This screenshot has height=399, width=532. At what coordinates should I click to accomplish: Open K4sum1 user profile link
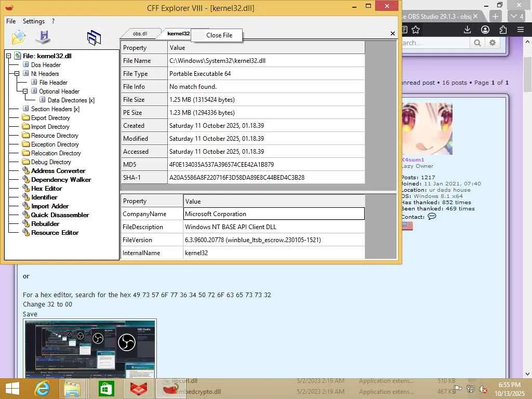coord(413,160)
